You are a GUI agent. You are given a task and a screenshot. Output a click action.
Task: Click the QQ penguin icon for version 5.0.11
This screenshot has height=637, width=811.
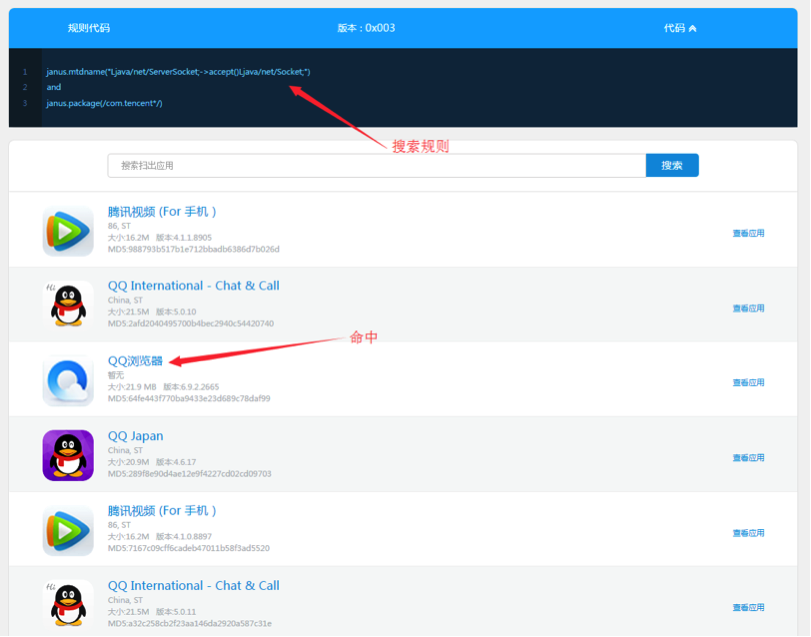coord(68,604)
